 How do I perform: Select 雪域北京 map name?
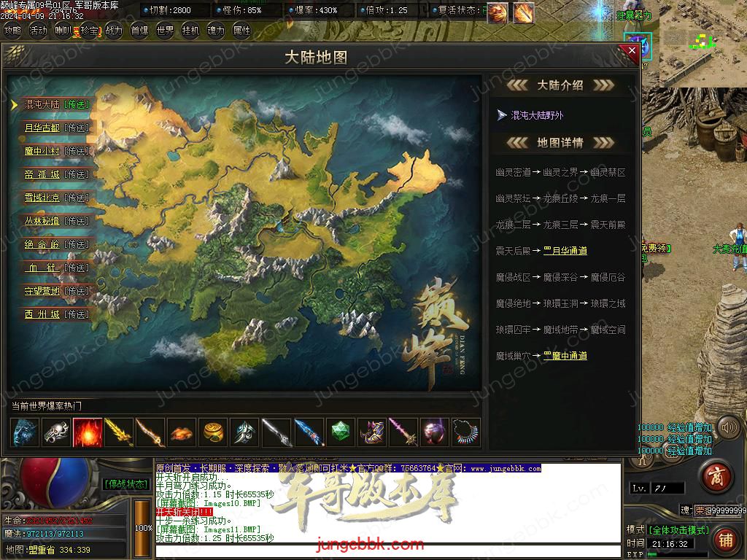pos(42,198)
